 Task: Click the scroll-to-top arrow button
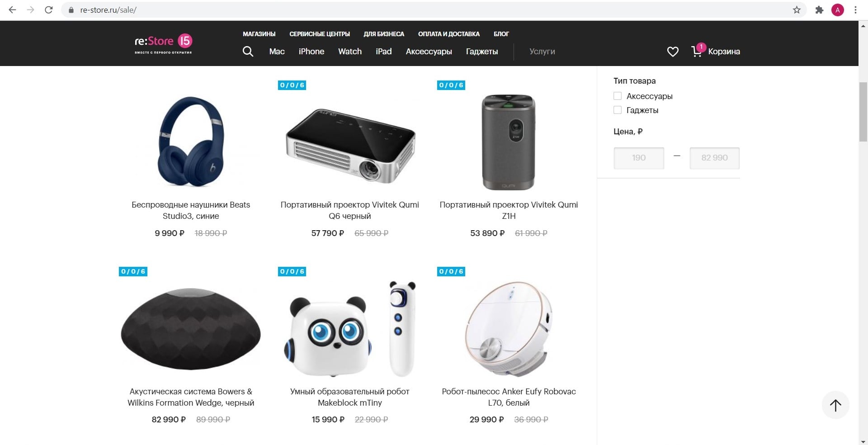tap(835, 405)
